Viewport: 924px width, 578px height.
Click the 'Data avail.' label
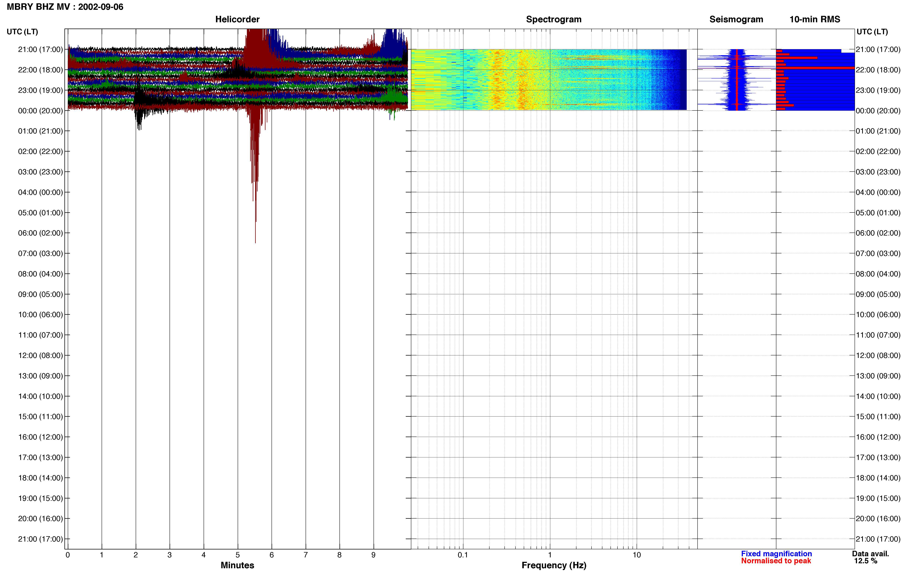(x=870, y=554)
